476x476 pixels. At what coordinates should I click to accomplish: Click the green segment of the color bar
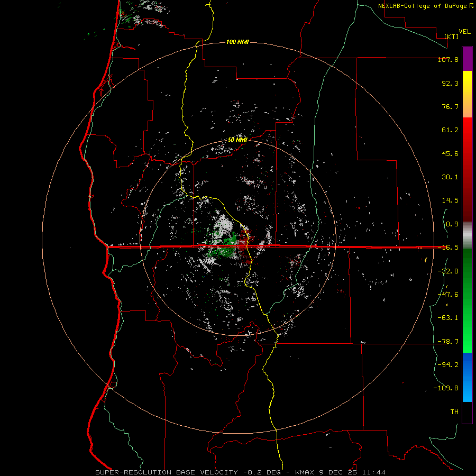tap(467, 300)
